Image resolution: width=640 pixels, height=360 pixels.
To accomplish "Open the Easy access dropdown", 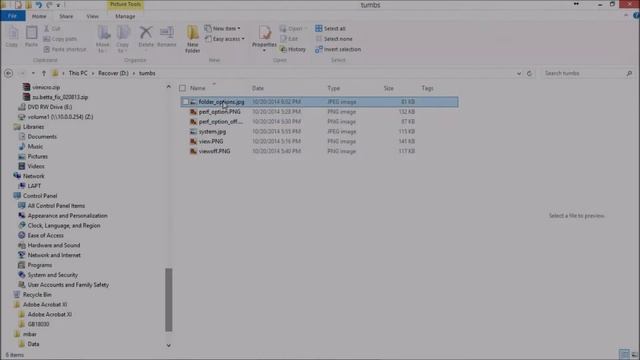I will click(224, 39).
